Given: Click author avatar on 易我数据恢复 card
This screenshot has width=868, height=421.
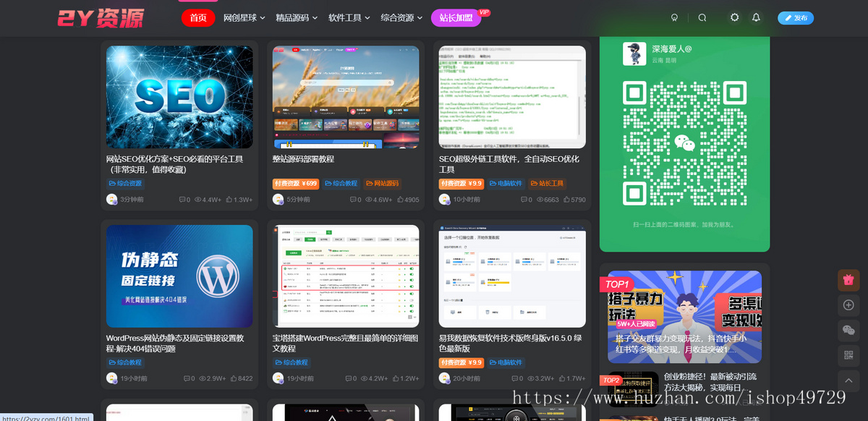Looking at the screenshot, I should pos(445,378).
